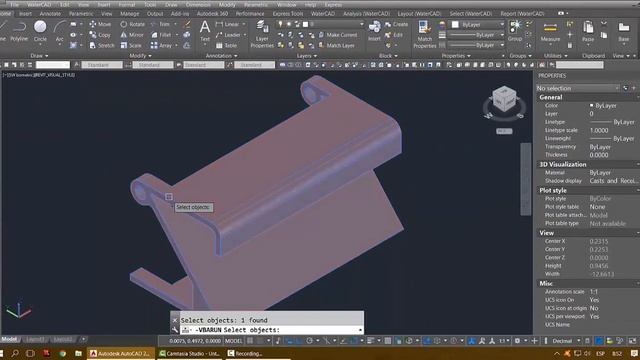Viewport: 640px width, 360px height.
Task: Expand the Utilities panel dropdown
Action: click(555, 56)
